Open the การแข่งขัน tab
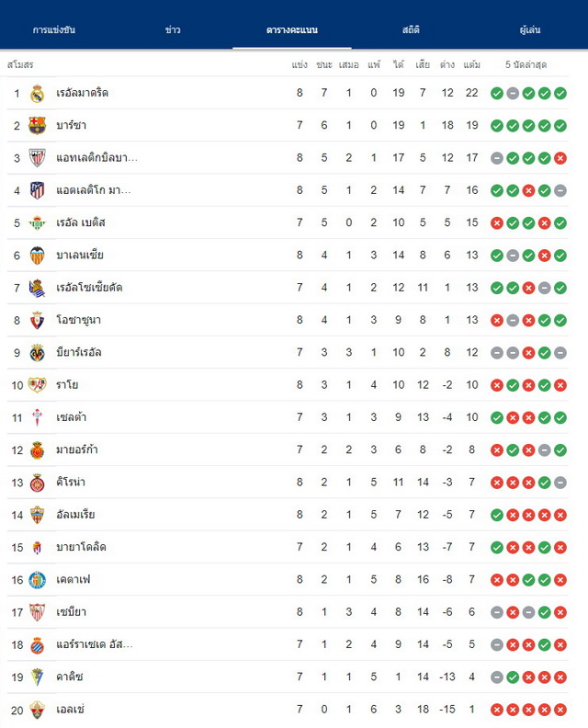This screenshot has width=588, height=728. [54, 29]
